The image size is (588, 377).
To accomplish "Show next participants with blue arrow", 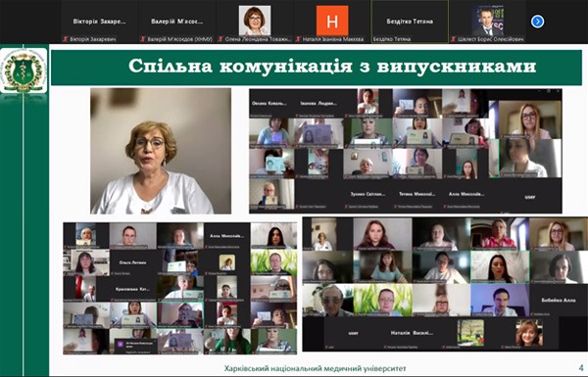I will tap(537, 22).
